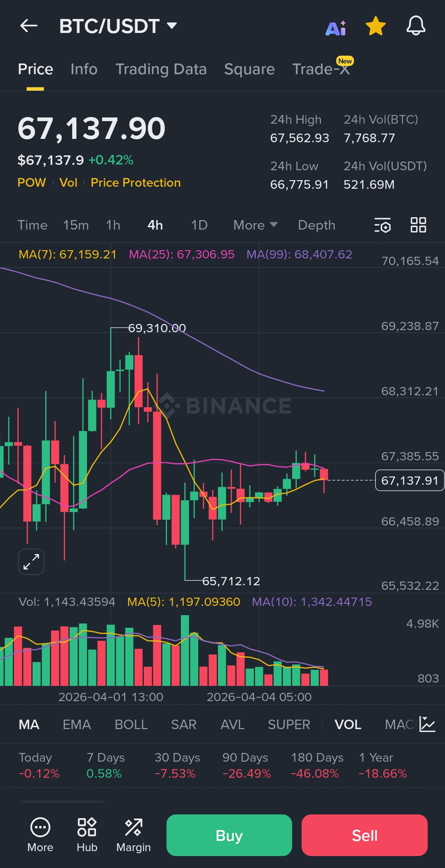Screen dimensions: 445x868
Task: Expand chart to fullscreen
Action: [31, 562]
